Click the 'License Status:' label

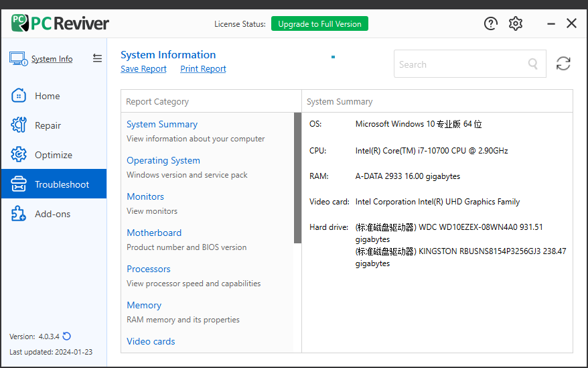pyautogui.click(x=240, y=24)
